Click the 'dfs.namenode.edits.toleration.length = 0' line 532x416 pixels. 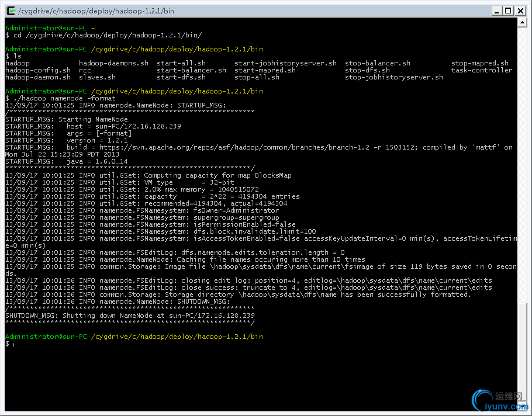coord(175,252)
